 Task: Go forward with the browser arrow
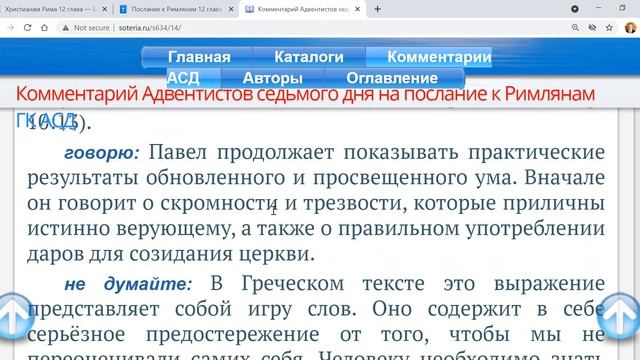tap(11, 27)
